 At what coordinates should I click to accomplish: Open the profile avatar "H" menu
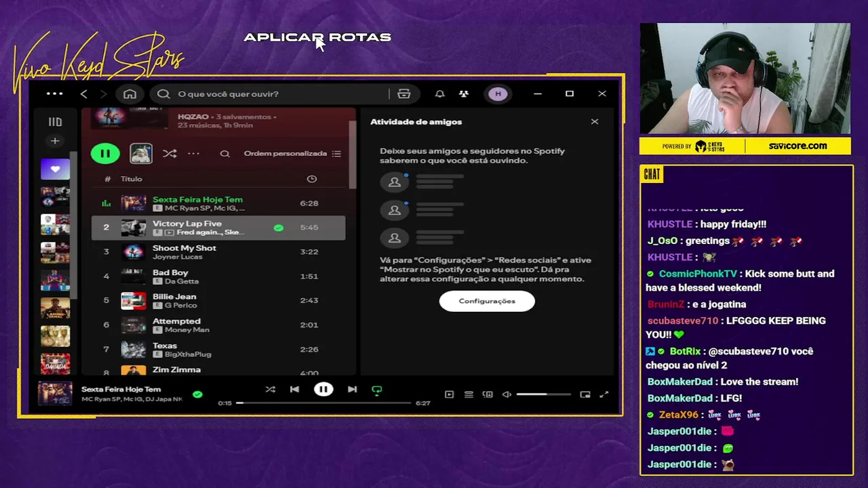(498, 94)
